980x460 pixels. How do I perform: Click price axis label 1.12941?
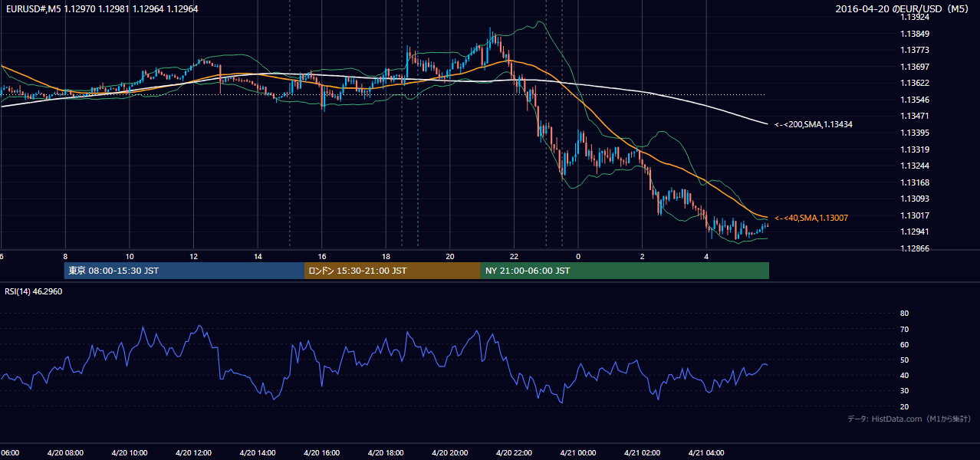(916, 232)
